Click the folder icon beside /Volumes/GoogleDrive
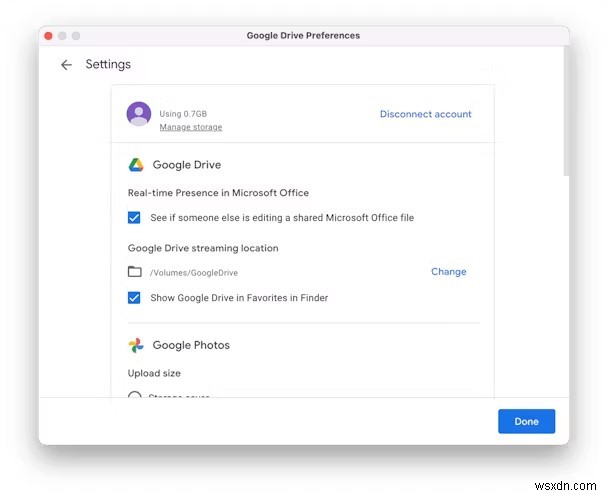 pos(135,271)
